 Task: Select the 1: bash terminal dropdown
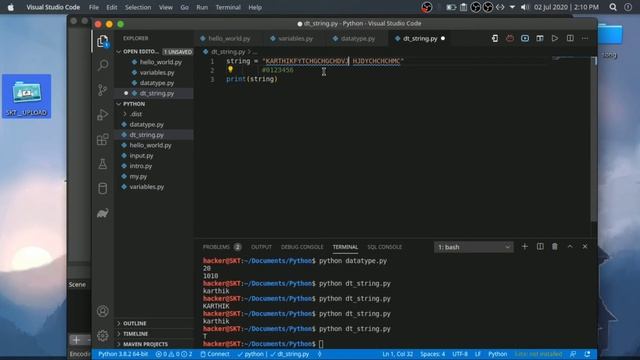tap(473, 247)
